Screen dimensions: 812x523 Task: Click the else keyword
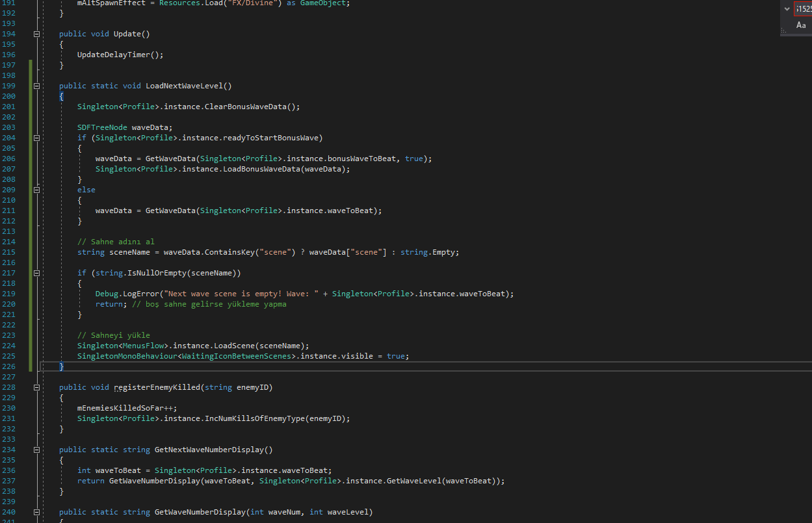[x=86, y=190]
